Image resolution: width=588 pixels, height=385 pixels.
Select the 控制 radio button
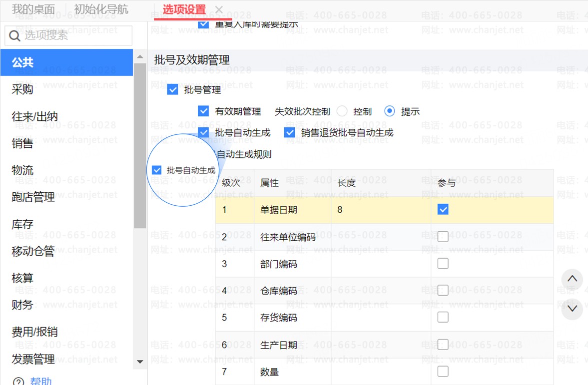pyautogui.click(x=342, y=111)
